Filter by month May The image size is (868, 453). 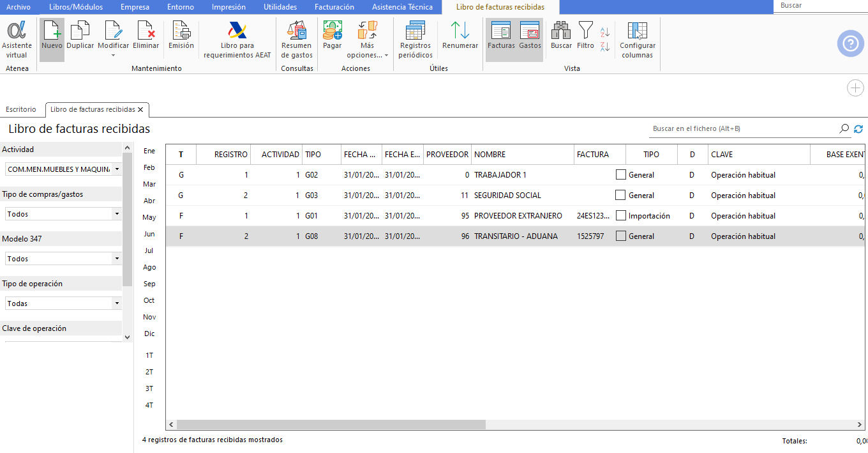[x=149, y=217]
